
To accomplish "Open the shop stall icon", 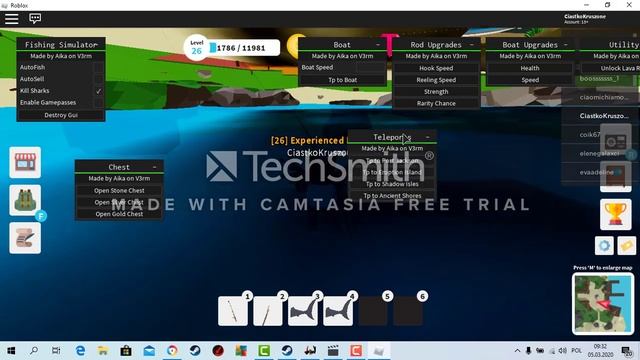I will 25,162.
